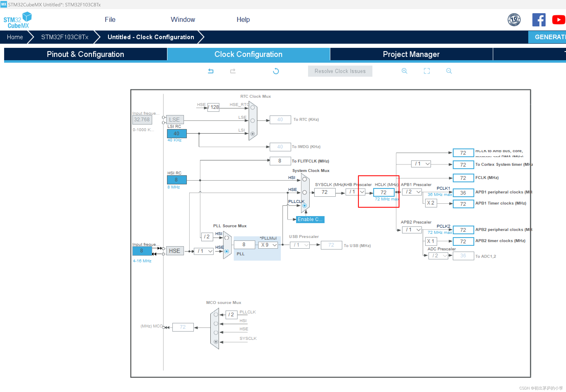This screenshot has width=566, height=392.
Task: Click the APB2 peripheral clocks 72 field
Action: pos(463,230)
